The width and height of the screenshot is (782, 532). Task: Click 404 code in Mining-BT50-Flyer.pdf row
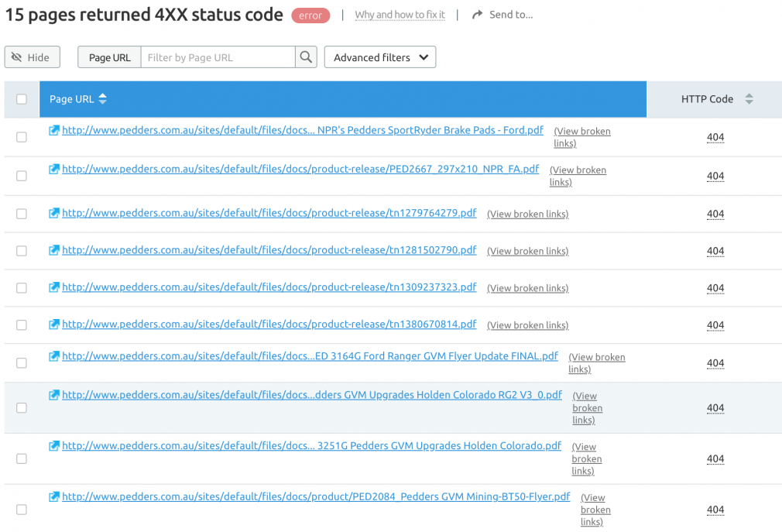[715, 510]
